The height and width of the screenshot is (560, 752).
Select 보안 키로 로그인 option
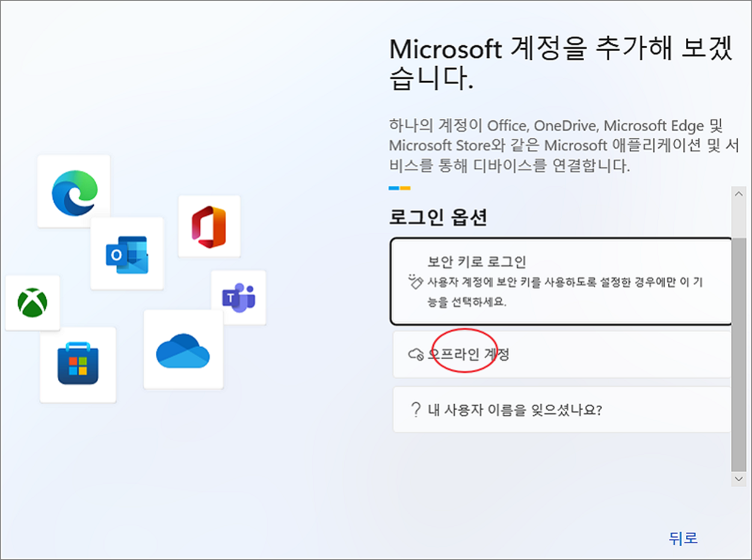click(561, 282)
